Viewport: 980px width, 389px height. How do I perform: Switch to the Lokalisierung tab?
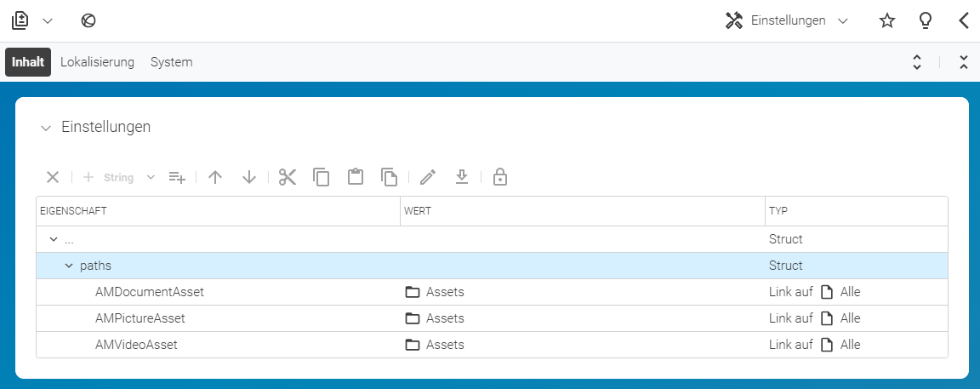point(98,62)
